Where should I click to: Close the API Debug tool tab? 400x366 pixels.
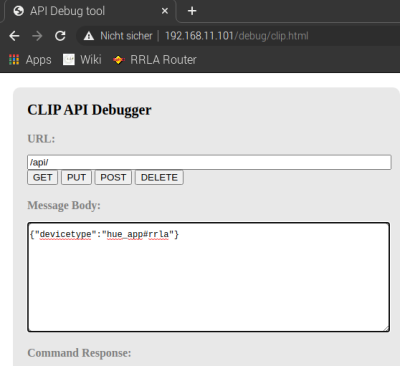[x=165, y=11]
